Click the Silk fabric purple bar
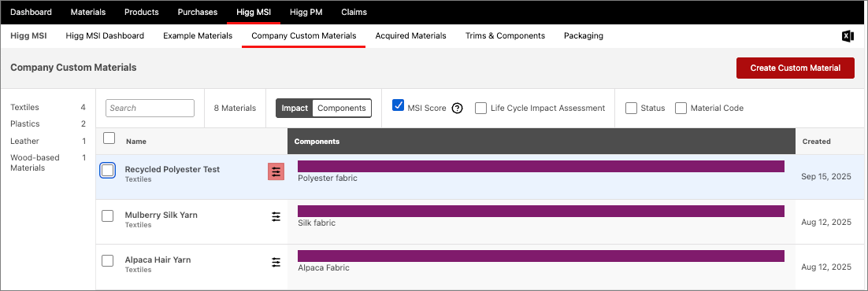 coord(541,212)
